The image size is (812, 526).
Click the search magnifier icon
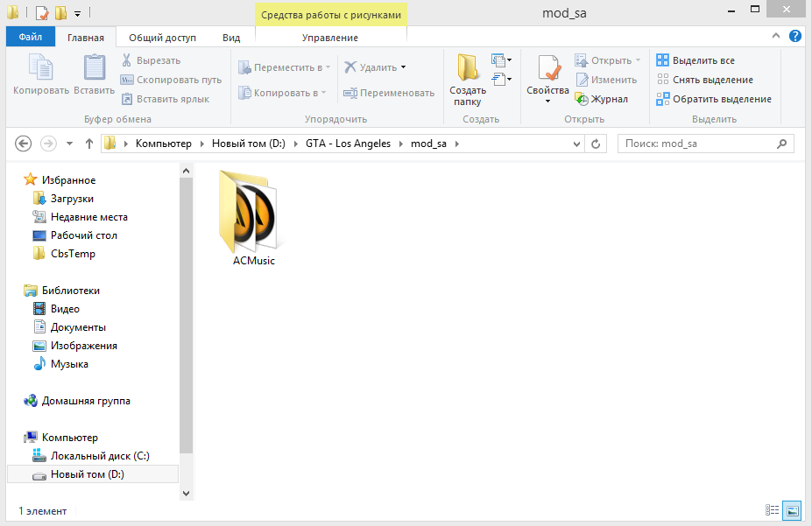pyautogui.click(x=782, y=144)
